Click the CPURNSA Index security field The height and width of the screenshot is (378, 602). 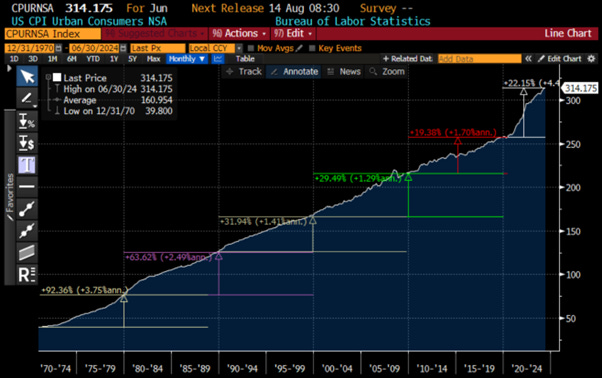(53, 34)
